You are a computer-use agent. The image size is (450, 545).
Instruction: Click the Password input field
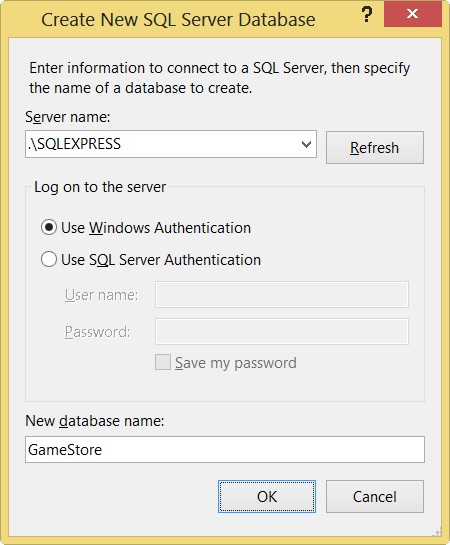coord(282,332)
